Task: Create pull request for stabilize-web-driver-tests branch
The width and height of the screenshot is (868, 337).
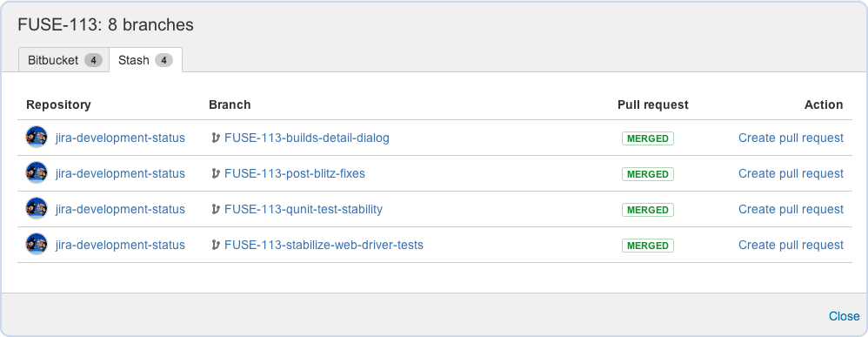Action: point(791,245)
